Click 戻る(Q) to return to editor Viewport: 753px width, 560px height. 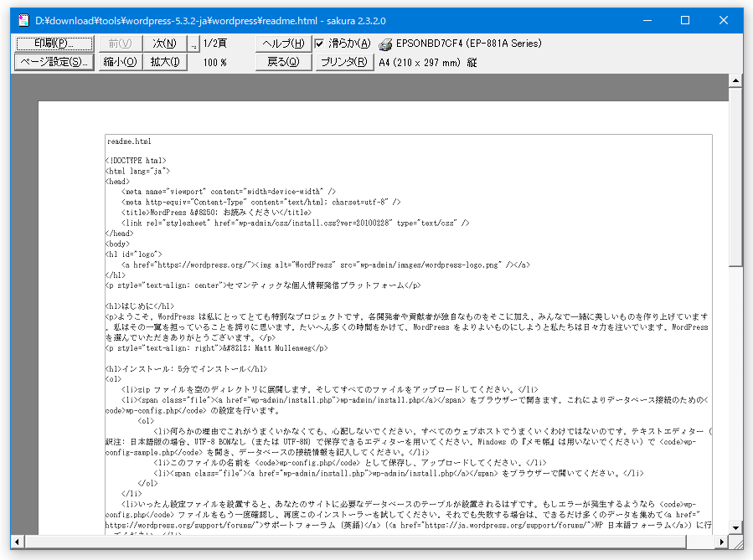point(283,63)
